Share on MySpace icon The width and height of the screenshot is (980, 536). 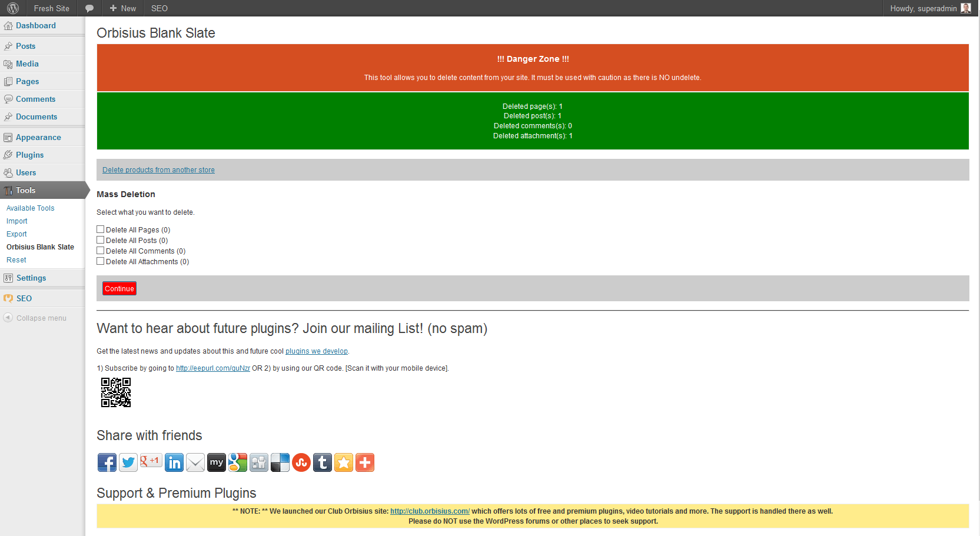point(217,462)
